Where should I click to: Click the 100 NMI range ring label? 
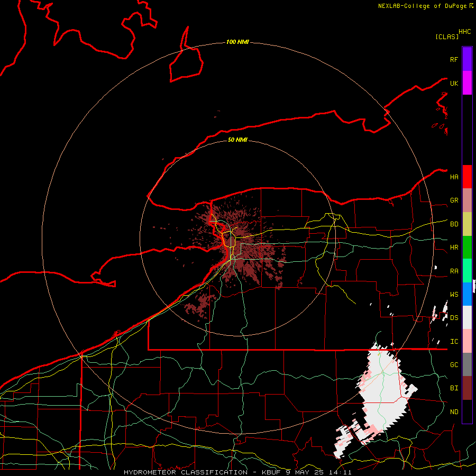(237, 42)
